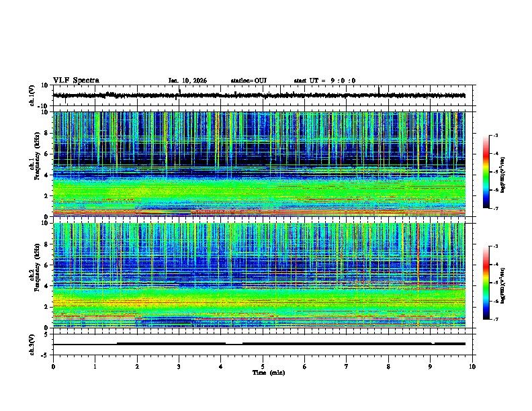Click the ch.2 color scale bar
The width and height of the screenshot is (532, 411).
click(486, 283)
